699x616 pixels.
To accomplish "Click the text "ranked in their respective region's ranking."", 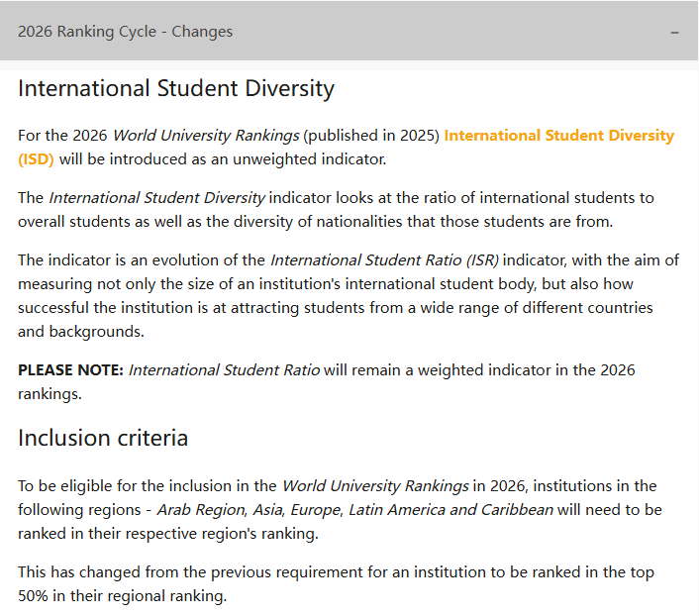I will click(168, 534).
